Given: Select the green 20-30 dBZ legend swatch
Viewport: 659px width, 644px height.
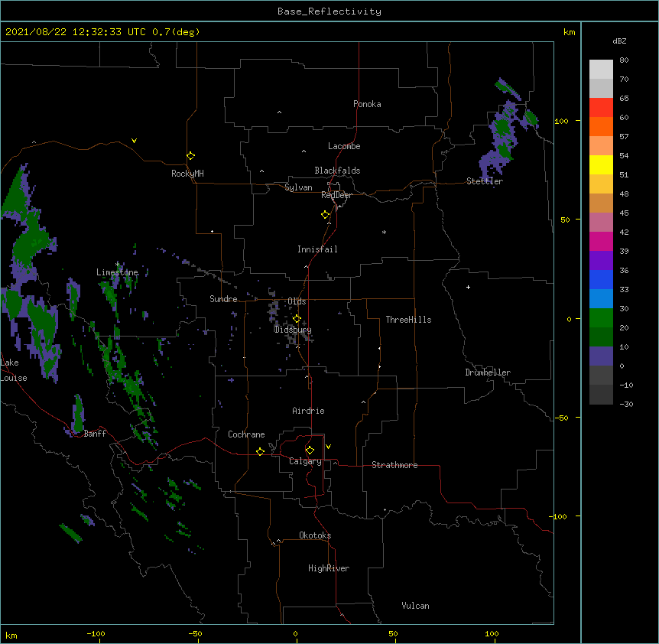Looking at the screenshot, I should (601, 318).
